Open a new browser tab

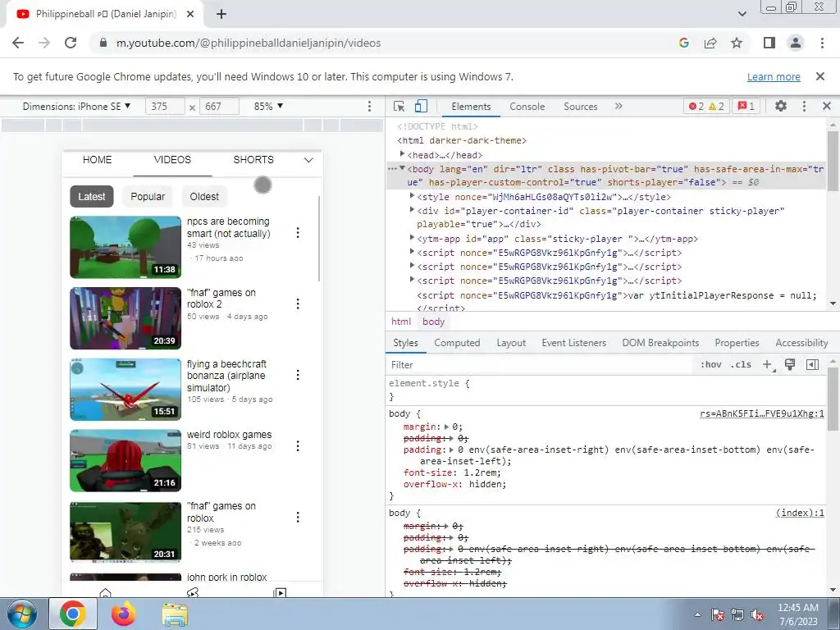click(221, 15)
